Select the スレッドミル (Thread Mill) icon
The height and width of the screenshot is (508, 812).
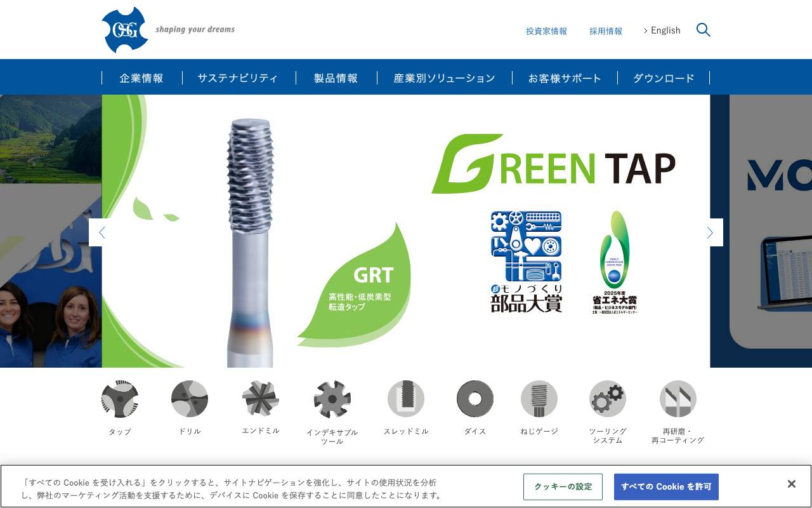pos(405,399)
